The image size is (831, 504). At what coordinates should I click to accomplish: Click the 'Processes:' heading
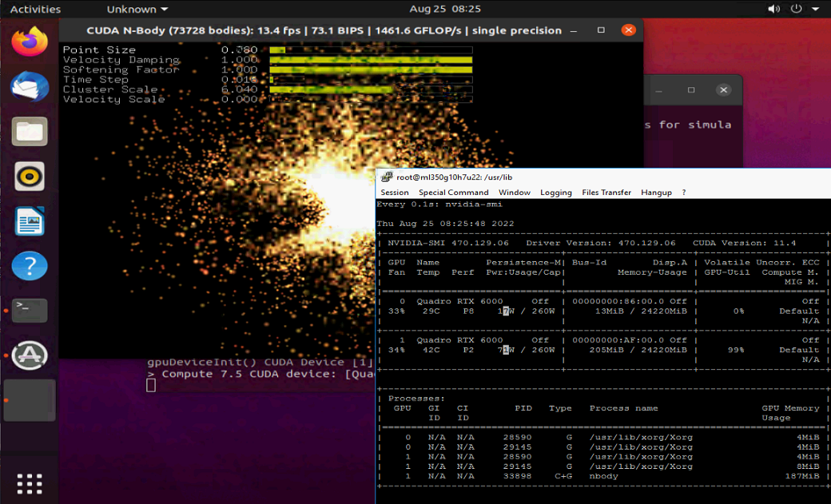coord(416,399)
